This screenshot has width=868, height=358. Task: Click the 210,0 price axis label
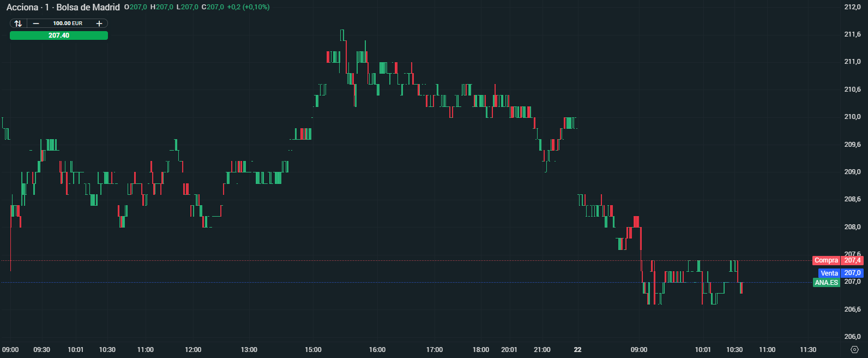pyautogui.click(x=852, y=117)
